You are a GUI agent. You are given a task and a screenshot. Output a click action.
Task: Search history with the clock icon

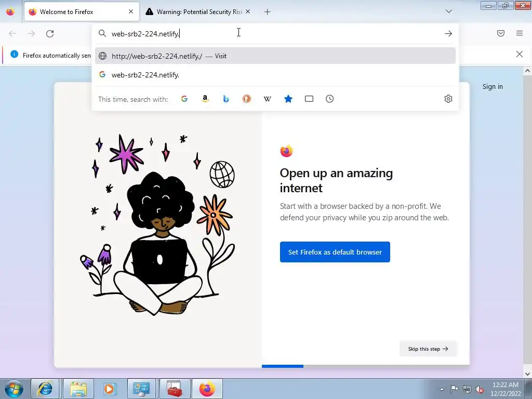(x=329, y=99)
